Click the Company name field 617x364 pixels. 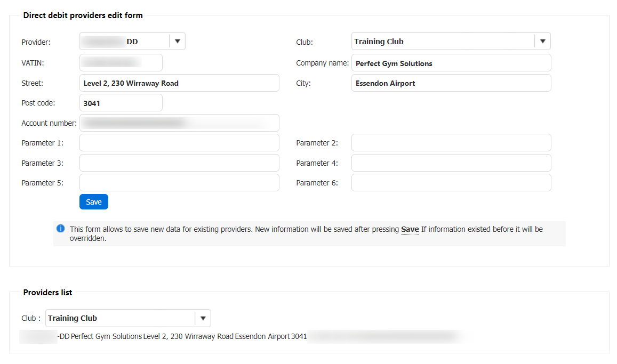451,63
